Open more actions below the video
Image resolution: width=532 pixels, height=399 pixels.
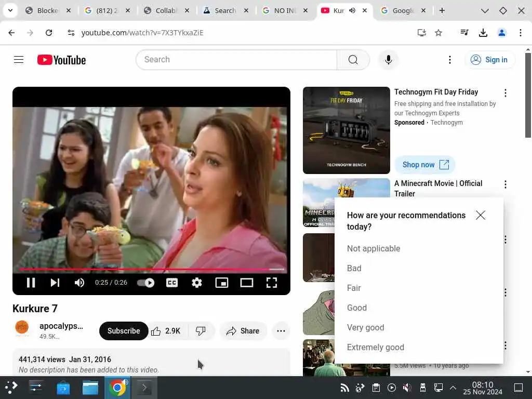(281, 331)
